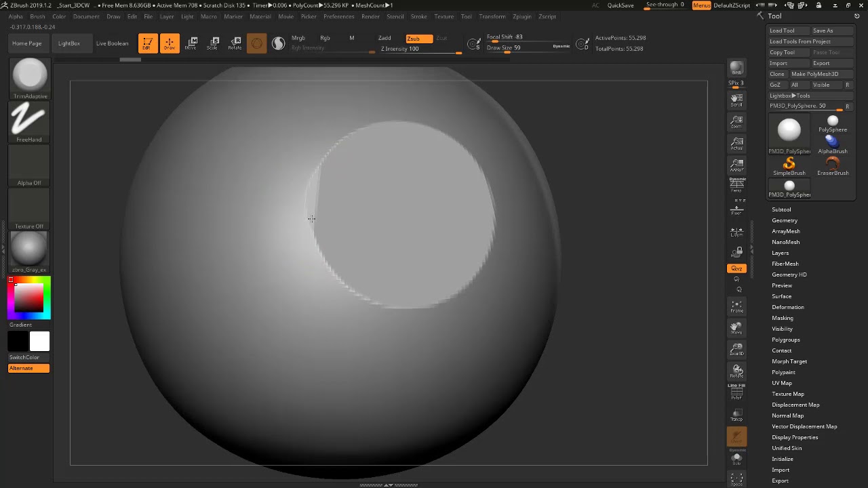Expand the Polypaint section
This screenshot has height=488, width=868.
783,372
